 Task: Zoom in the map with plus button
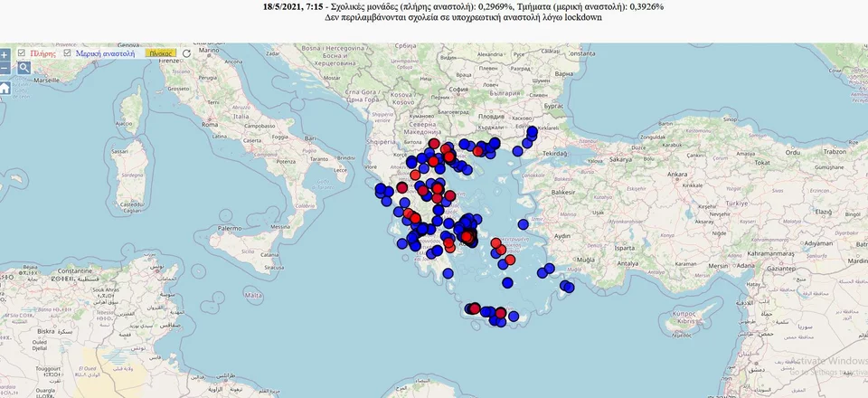tap(5, 54)
